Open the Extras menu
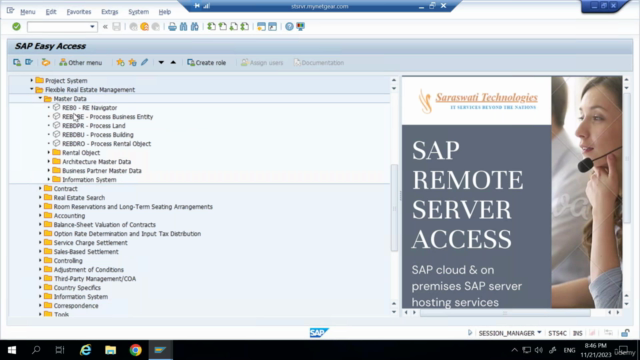 point(110,12)
